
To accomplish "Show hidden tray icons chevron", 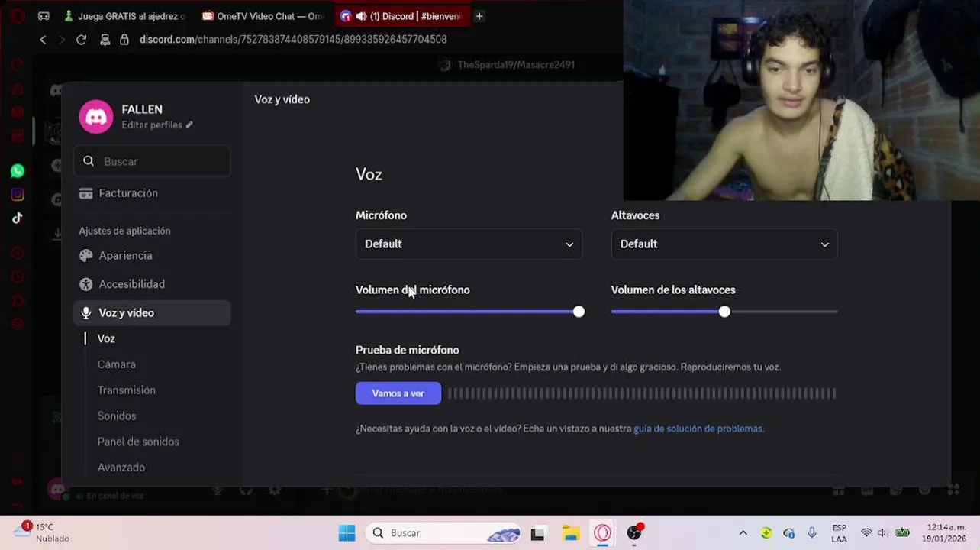I will tap(743, 533).
